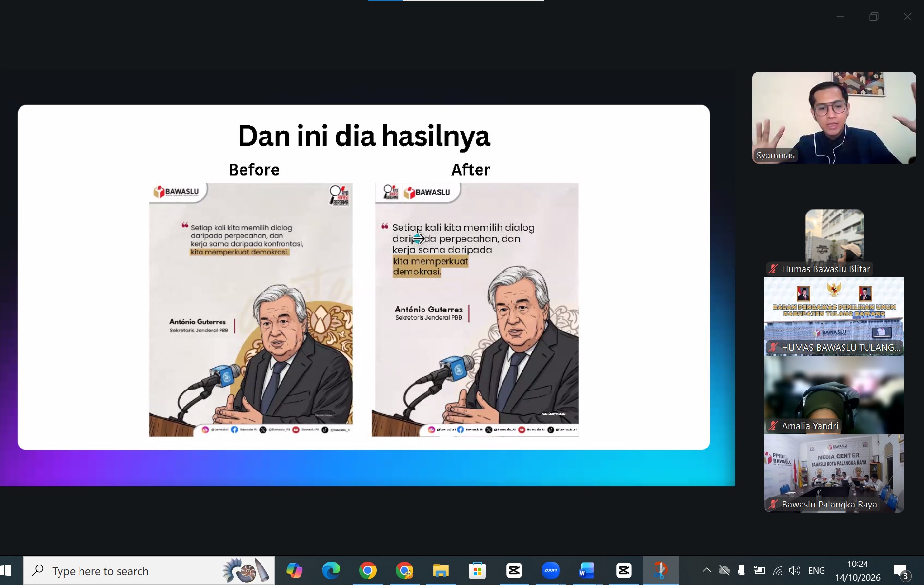The width and height of the screenshot is (924, 585).
Task: Open Wi-Fi network settings icon
Action: pos(778,570)
